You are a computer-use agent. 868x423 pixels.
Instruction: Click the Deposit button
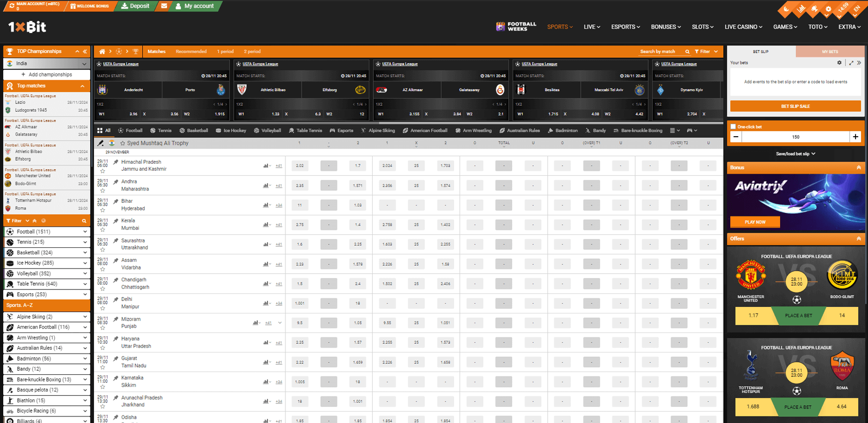coord(135,6)
